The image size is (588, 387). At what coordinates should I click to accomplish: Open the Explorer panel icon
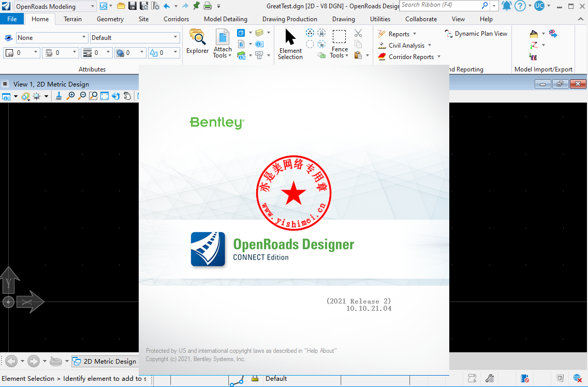point(197,42)
